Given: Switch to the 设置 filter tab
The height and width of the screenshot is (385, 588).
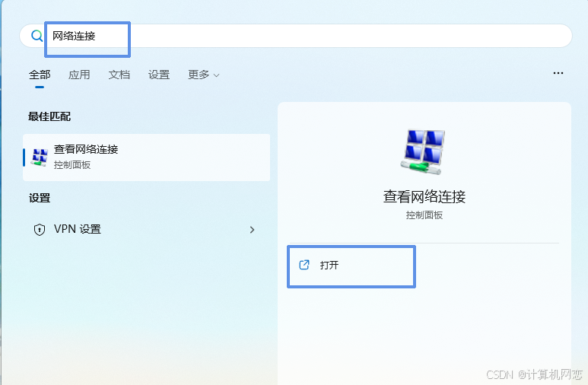Looking at the screenshot, I should [159, 75].
